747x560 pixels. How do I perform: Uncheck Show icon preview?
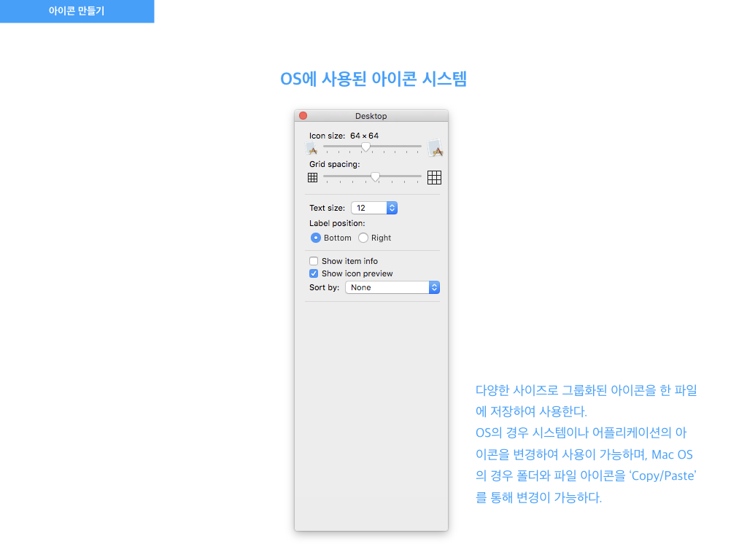pos(314,273)
